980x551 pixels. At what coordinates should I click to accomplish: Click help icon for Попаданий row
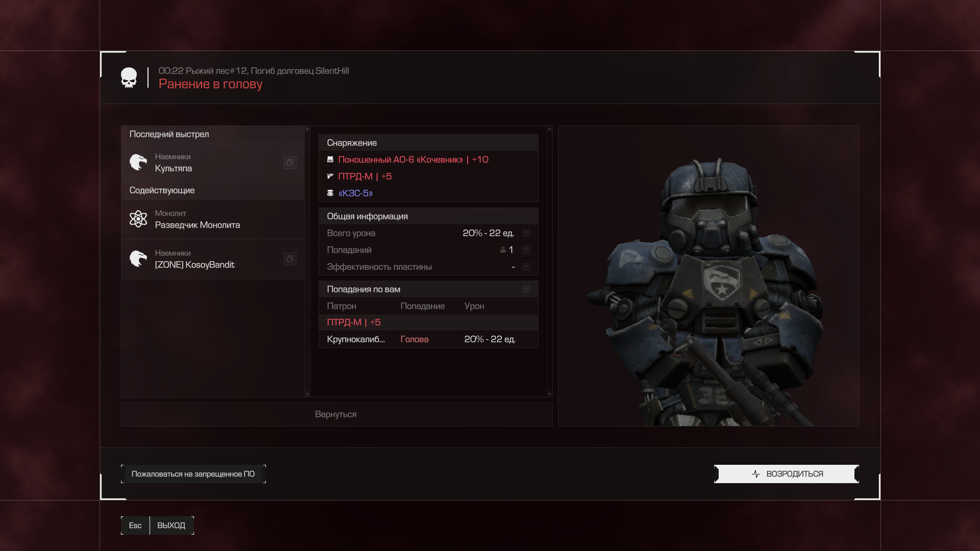(526, 250)
